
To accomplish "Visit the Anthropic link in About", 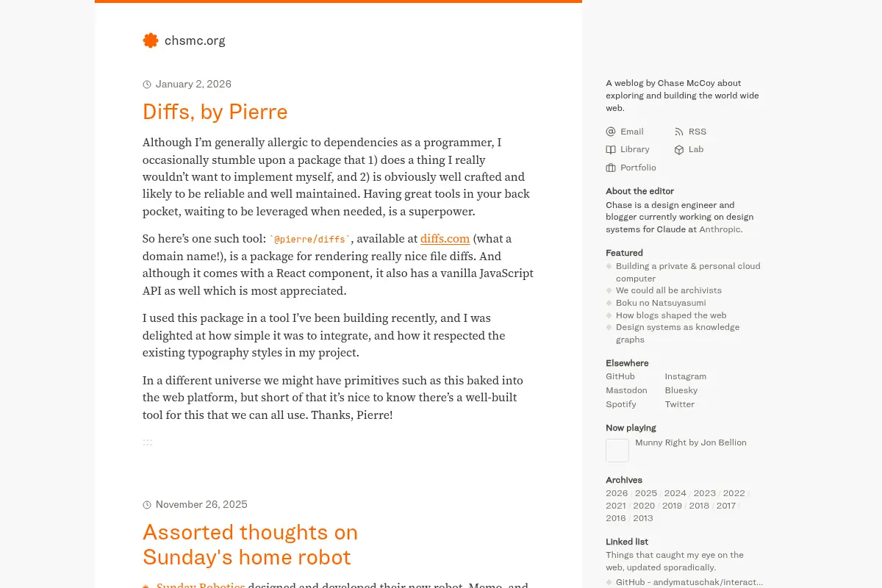I will 720,229.
